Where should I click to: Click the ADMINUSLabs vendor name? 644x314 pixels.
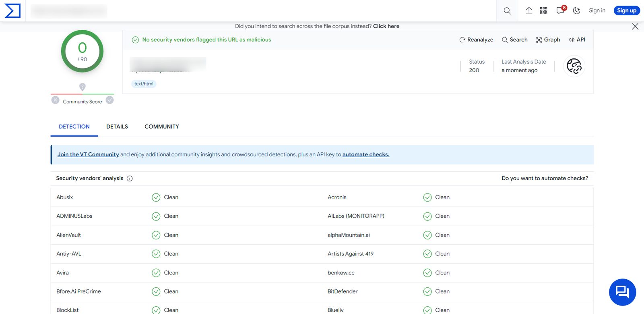coord(74,216)
